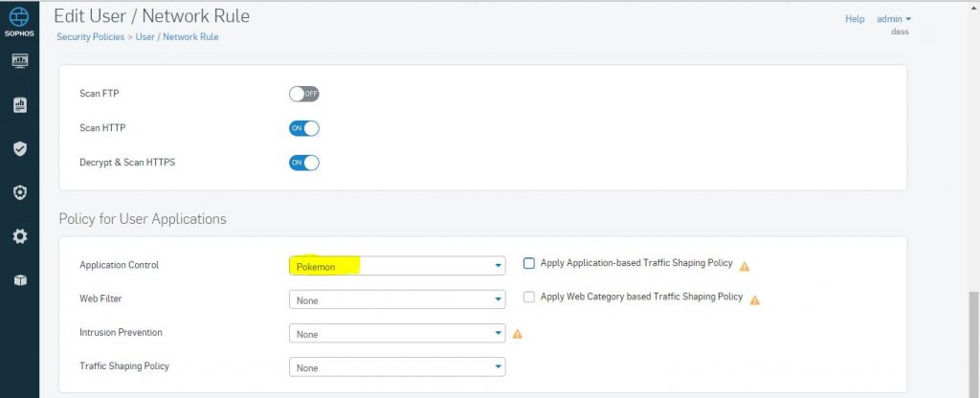Screen dimensions: 980x398
Task: Open the shield checkmark protection icon
Action: pos(20,148)
